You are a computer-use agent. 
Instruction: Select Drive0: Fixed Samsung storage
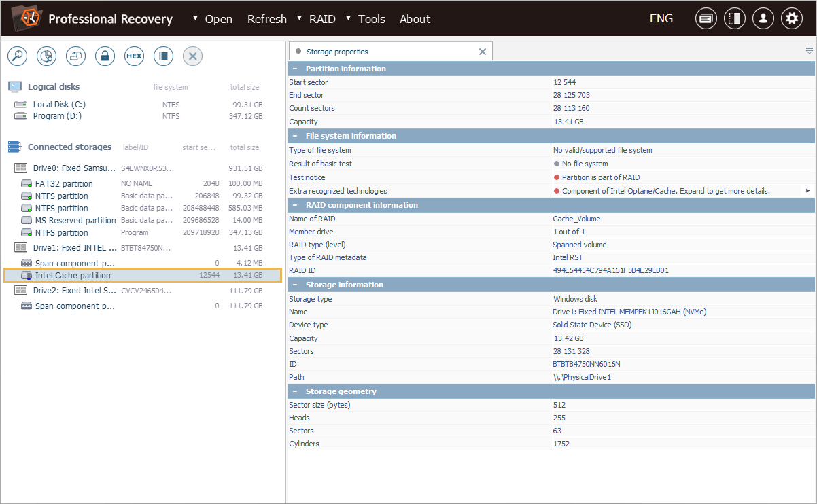(142, 168)
